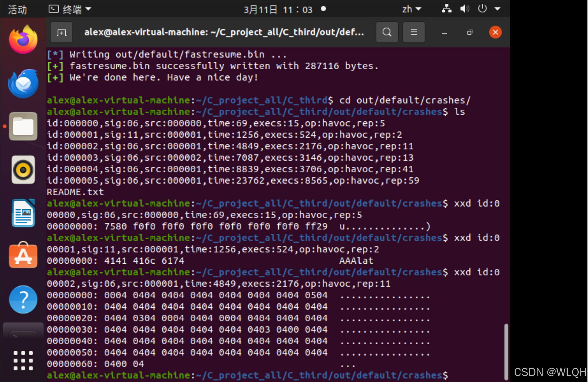
Task: Click the 'fastresume.bin successfully written' line
Action: [213, 66]
